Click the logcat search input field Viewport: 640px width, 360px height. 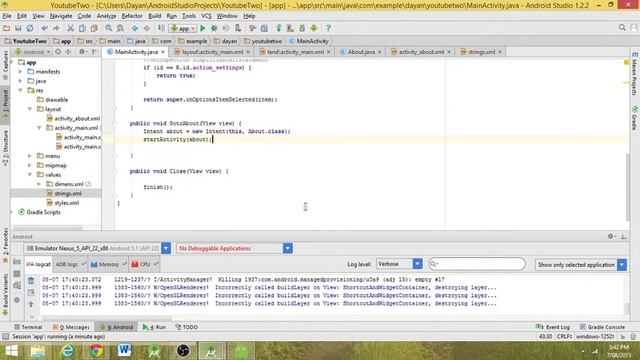[x=477, y=264]
